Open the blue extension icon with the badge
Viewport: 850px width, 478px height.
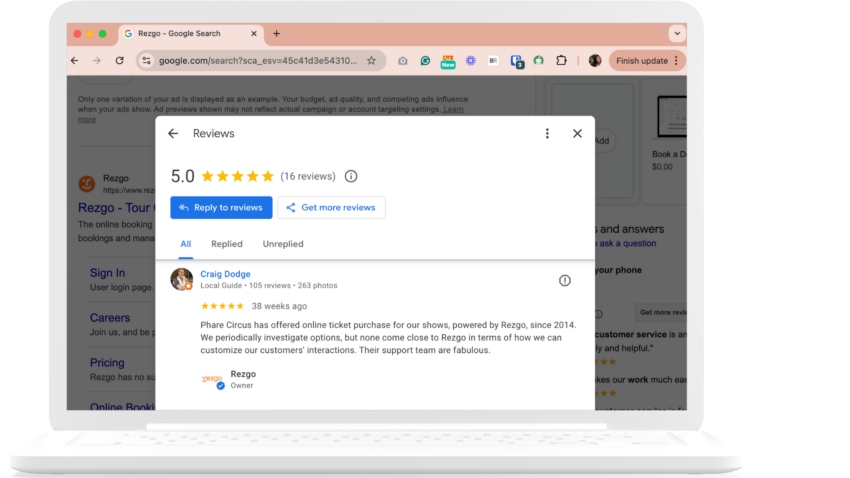[517, 61]
